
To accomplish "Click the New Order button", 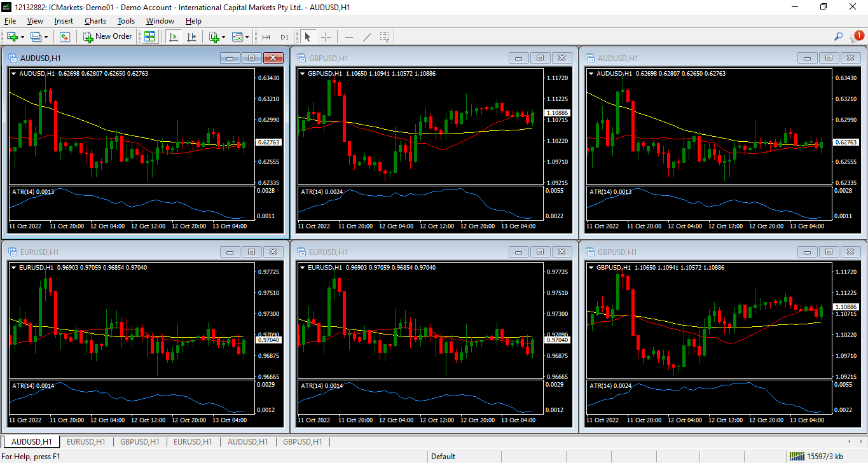I will [x=107, y=37].
